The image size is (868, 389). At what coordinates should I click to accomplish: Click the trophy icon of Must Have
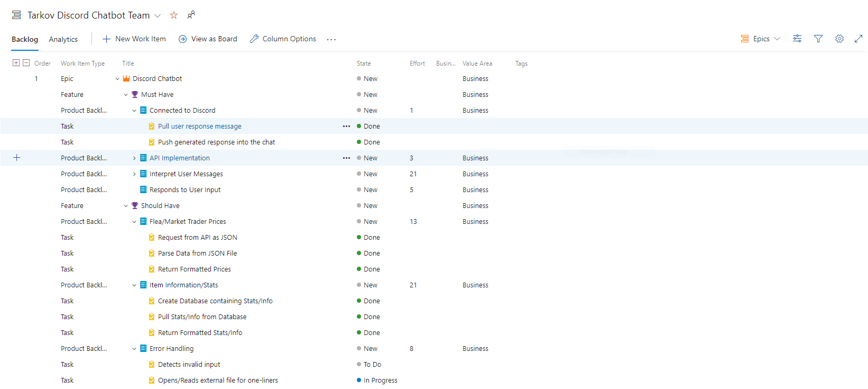(135, 94)
